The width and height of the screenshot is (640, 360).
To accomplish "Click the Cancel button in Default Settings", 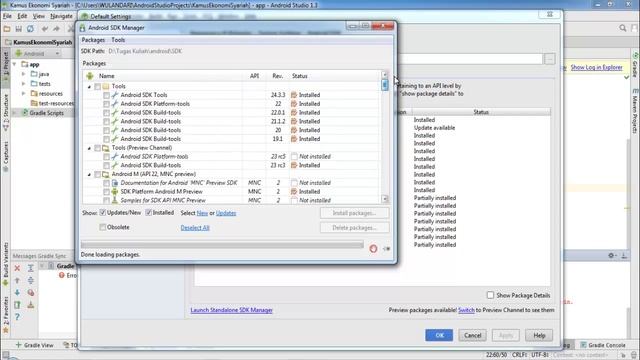I will [x=472, y=335].
